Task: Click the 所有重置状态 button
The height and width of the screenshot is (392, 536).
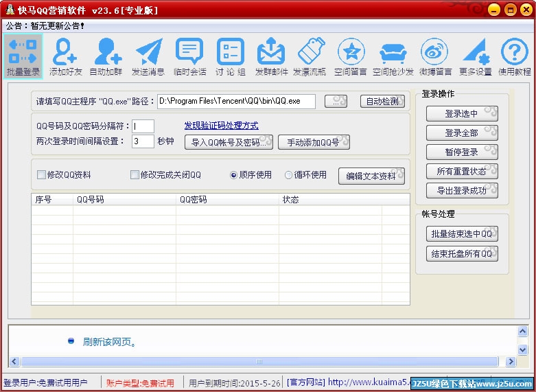Action: [462, 172]
